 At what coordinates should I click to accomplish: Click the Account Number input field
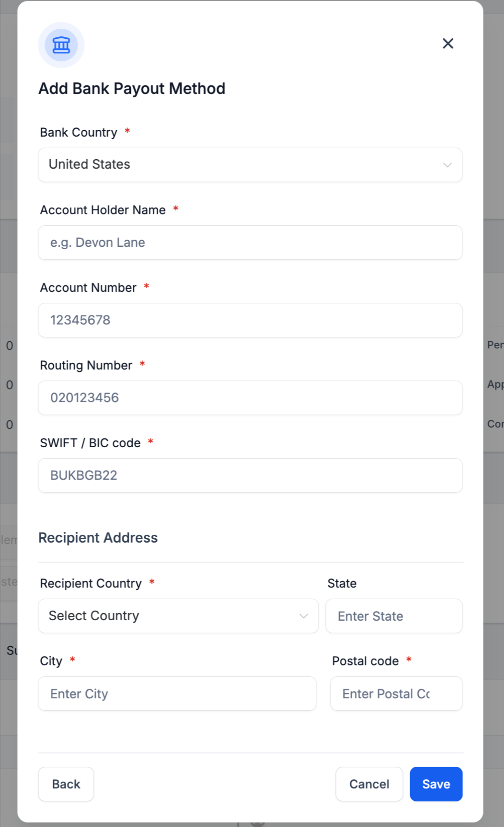[x=250, y=320]
